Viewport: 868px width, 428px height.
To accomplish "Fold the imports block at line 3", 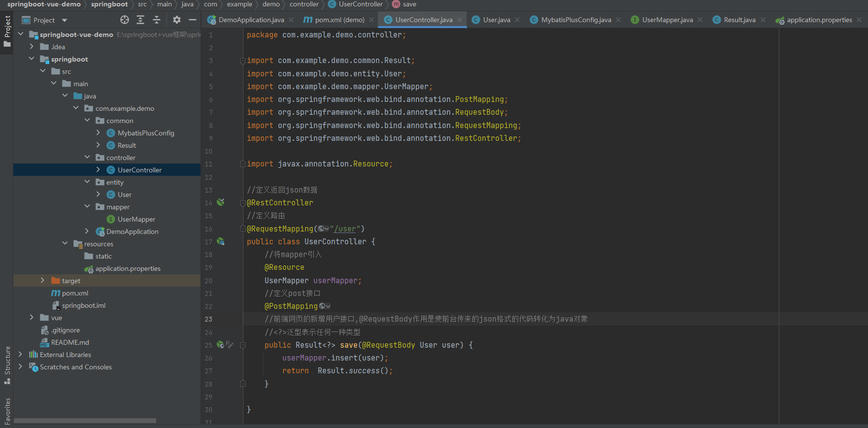I will 242,61.
